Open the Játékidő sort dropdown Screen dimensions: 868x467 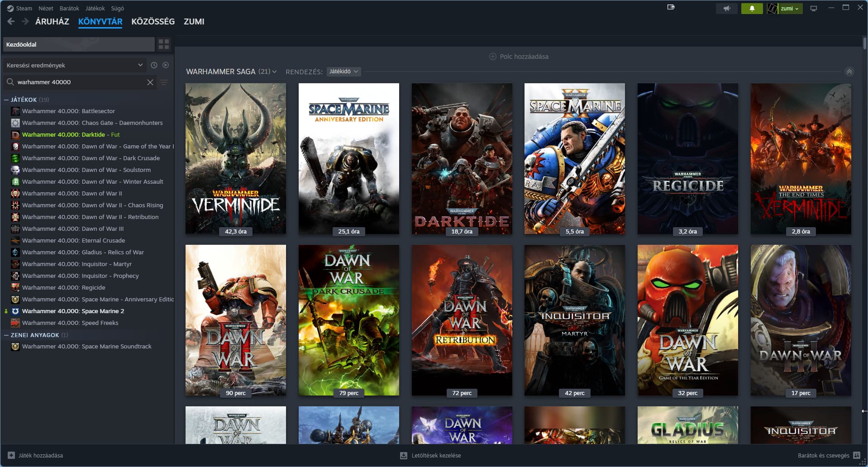coord(343,71)
